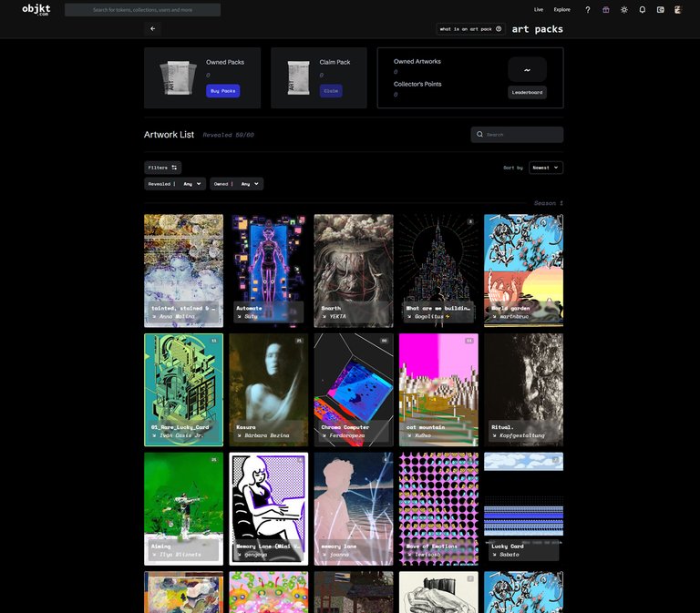Image resolution: width=700 pixels, height=613 pixels.
Task: Open the user avatar profile menu
Action: click(x=678, y=10)
